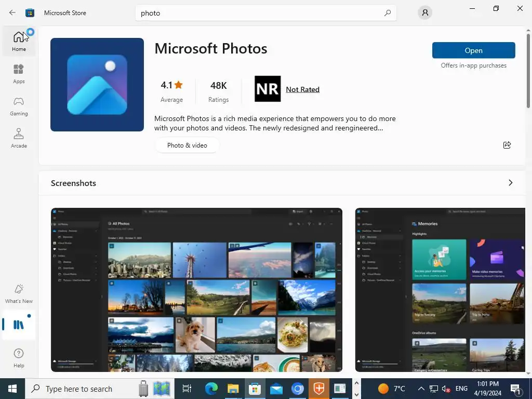This screenshot has width=532, height=399.
Task: Click the muted volume icon
Action: click(x=446, y=389)
